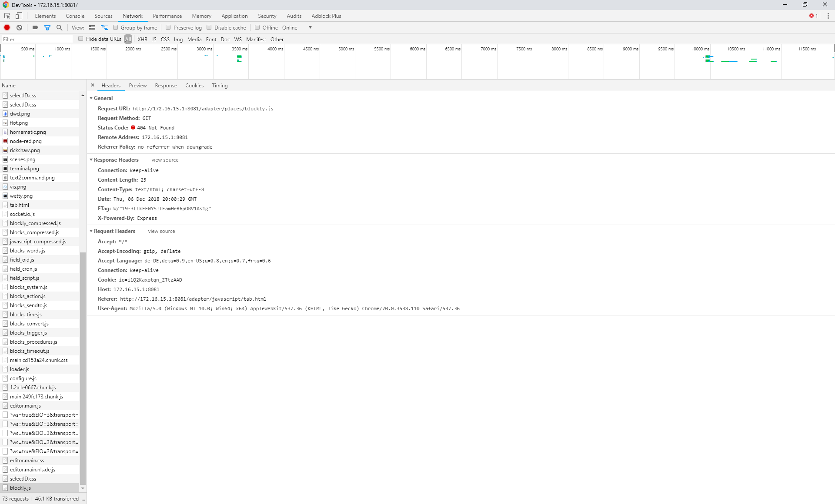The image size is (835, 504).
Task: Toggle the Group by frame checkbox
Action: tap(115, 27)
